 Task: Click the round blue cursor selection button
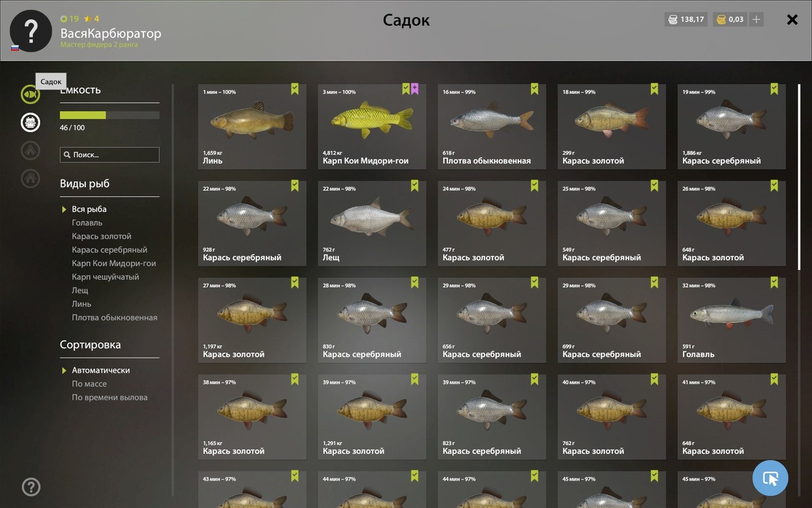point(770,478)
